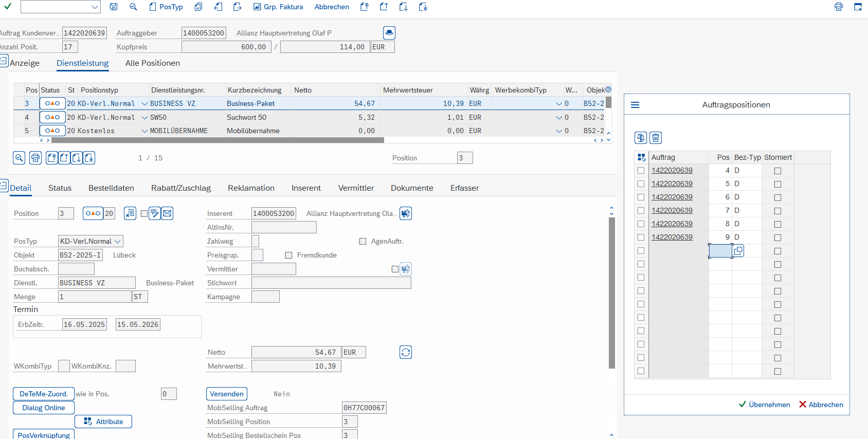Click the print icon below the positions table
Viewport: 868px width, 439px height.
coord(35,158)
